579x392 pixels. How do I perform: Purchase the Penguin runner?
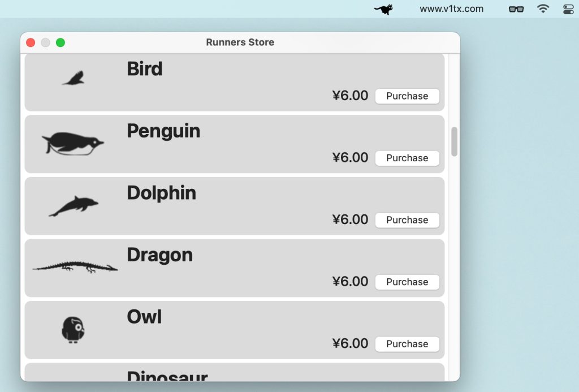407,158
